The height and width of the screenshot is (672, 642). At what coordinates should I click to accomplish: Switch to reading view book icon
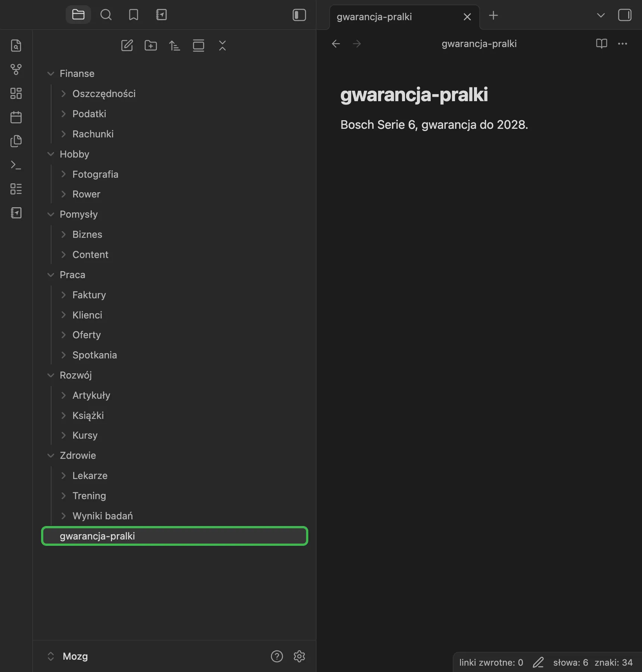click(x=602, y=44)
